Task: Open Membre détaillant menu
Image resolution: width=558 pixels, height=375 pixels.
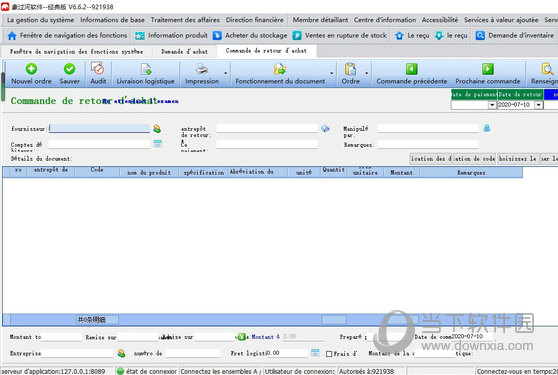Action: pos(320,20)
